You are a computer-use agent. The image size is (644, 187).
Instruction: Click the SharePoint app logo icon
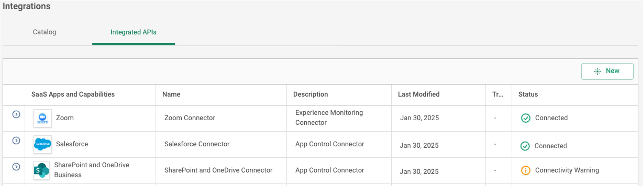click(42, 170)
